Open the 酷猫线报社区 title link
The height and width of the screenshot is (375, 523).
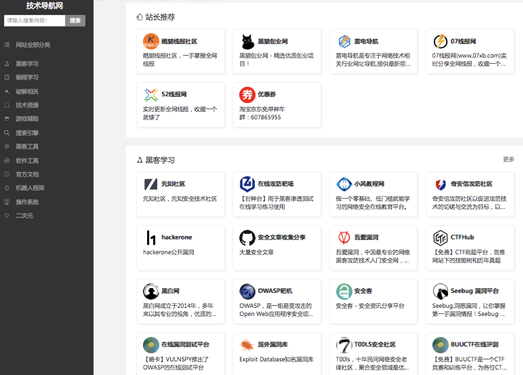click(x=179, y=41)
